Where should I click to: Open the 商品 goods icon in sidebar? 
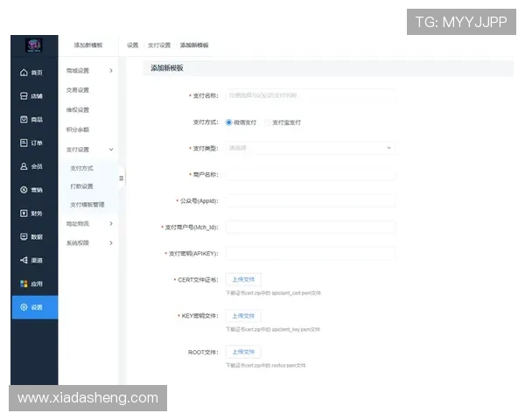coord(24,119)
